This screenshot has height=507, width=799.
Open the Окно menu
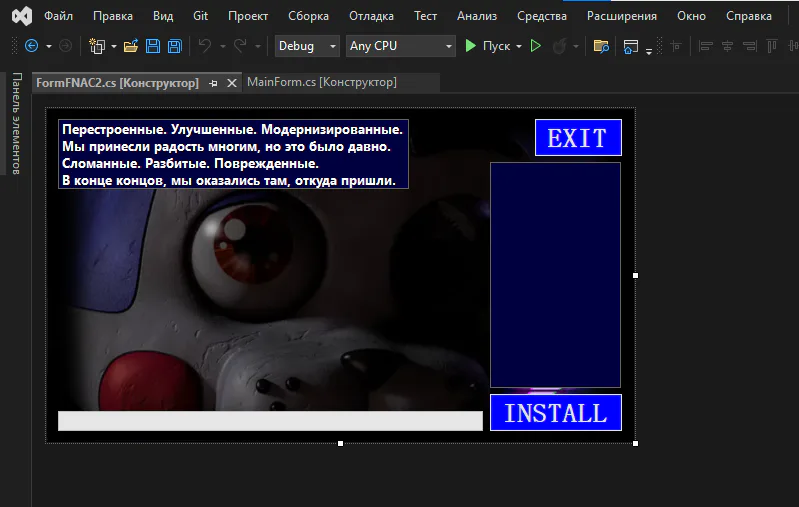[691, 16]
